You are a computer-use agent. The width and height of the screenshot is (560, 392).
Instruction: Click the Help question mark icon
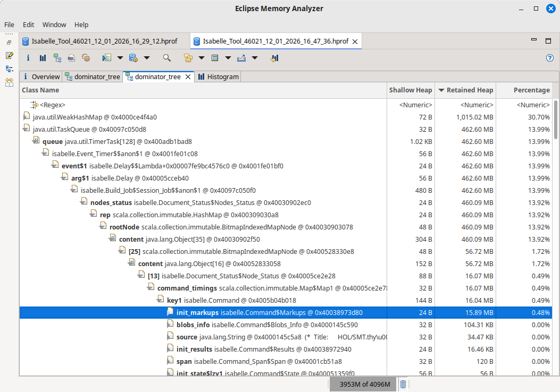550,58
